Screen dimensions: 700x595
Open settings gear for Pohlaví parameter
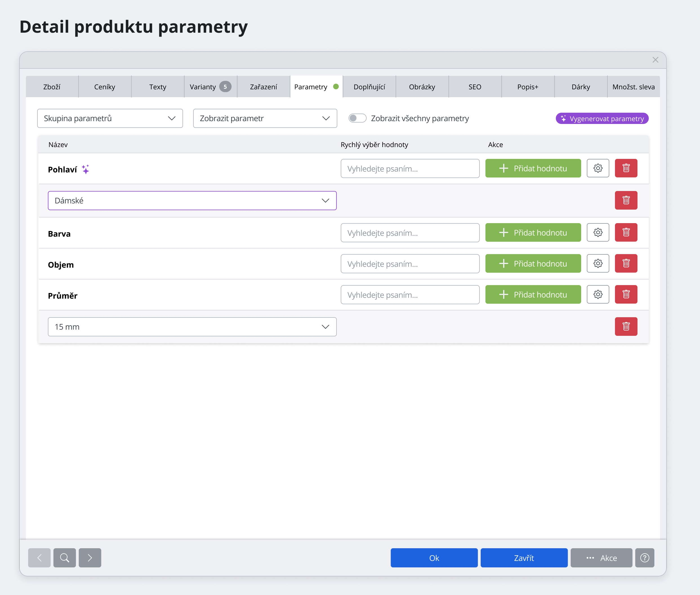598,168
